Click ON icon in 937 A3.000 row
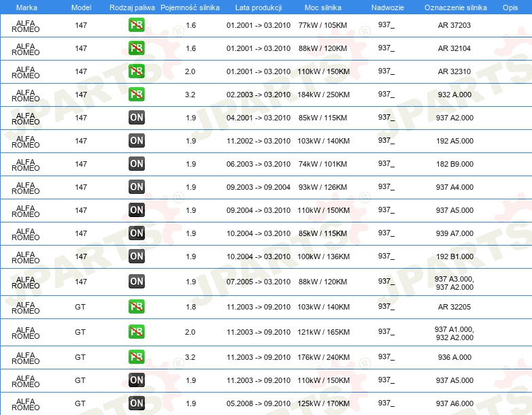Screen dimensions: 532x415 tap(136, 281)
